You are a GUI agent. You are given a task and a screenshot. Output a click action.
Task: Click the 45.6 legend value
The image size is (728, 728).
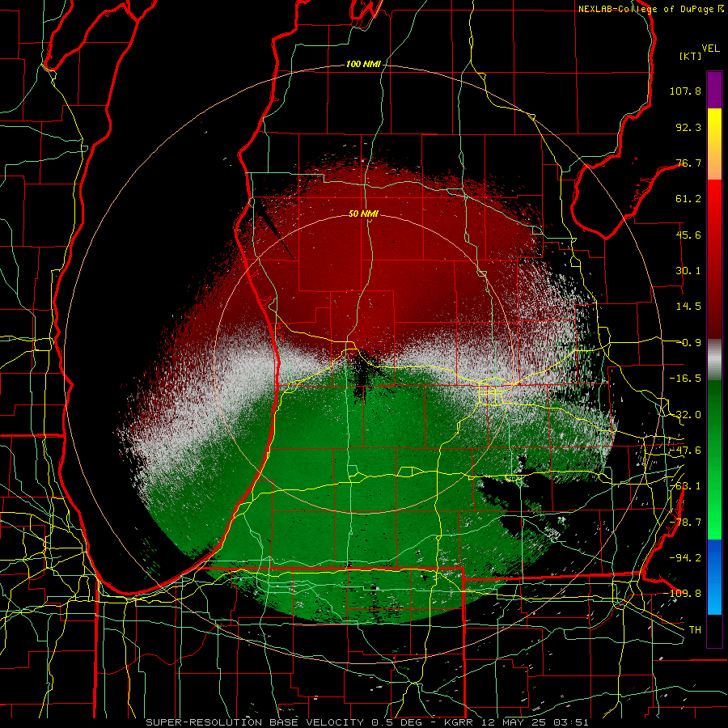pos(688,235)
